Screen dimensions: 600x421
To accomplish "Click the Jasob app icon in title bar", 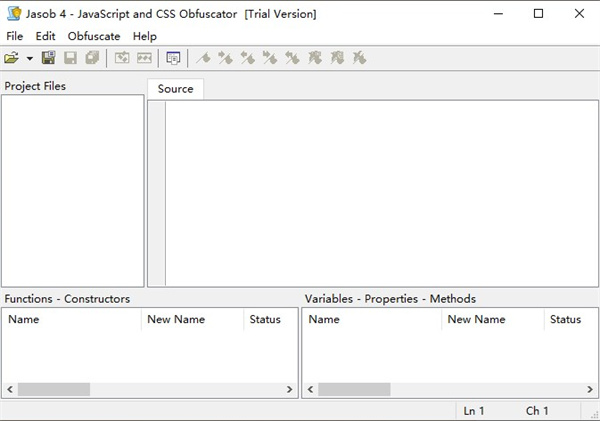I will [x=15, y=13].
